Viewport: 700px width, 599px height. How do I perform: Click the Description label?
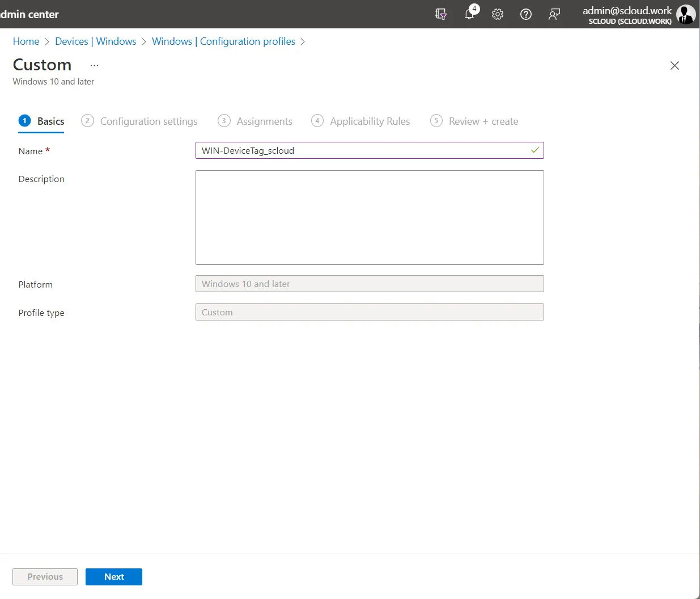pos(41,179)
